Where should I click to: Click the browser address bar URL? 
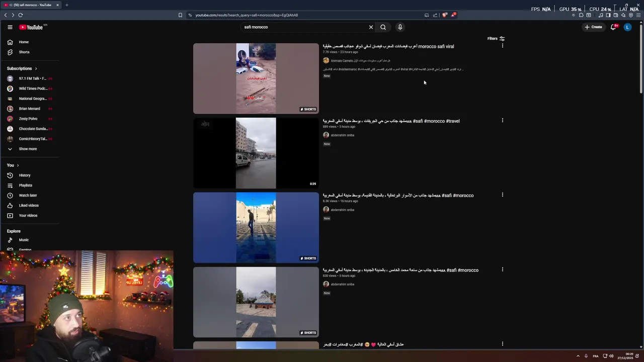click(247, 15)
